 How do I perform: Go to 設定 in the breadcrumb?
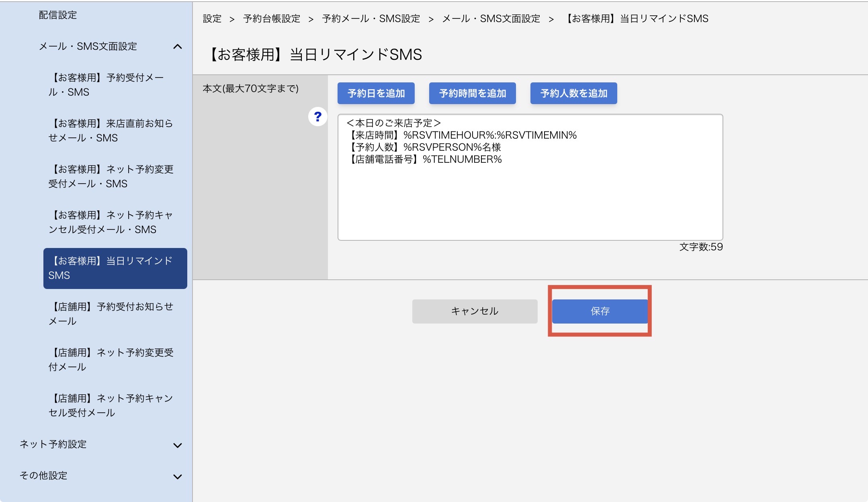pos(212,18)
